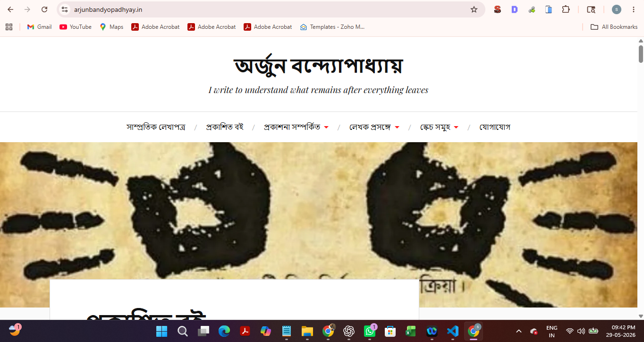Screen dimensions: 644x342
Task: Click the page scrollbar thumb
Action: point(641,54)
